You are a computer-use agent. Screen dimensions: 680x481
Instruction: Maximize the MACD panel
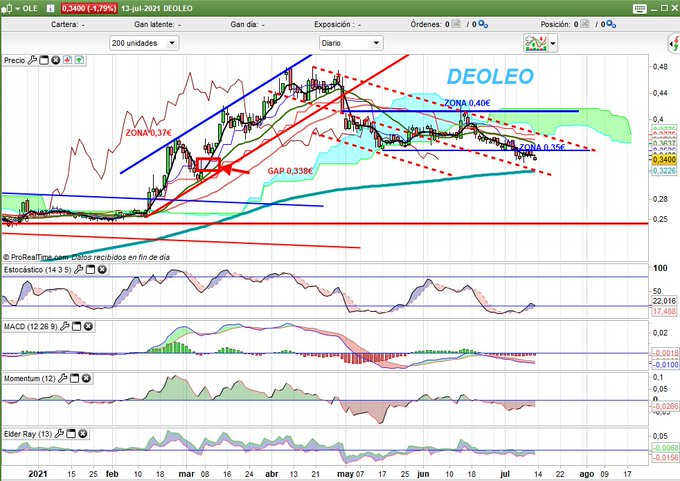(x=76, y=326)
